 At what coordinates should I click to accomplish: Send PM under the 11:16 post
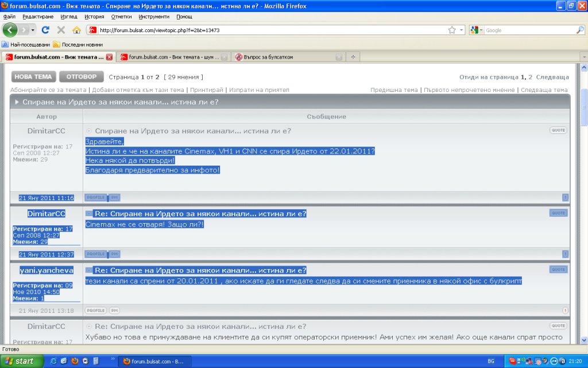(114, 197)
